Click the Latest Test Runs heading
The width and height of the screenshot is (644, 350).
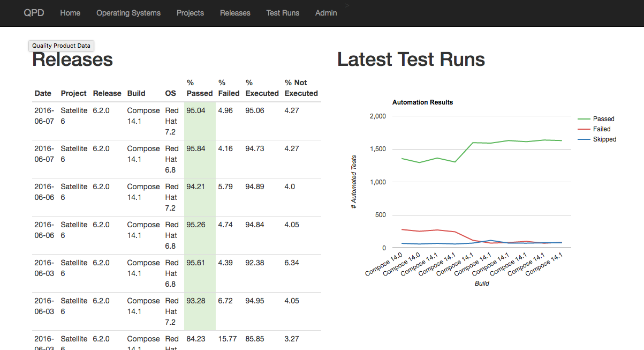click(x=411, y=59)
